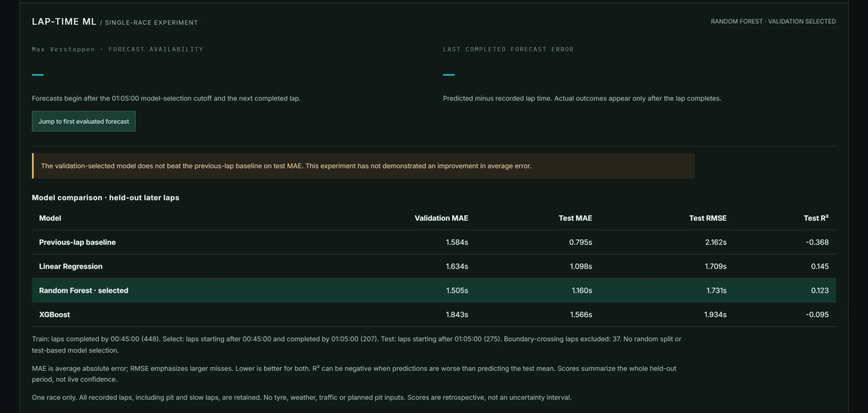Click the test MAE warning banner
868x413 pixels.
click(363, 166)
